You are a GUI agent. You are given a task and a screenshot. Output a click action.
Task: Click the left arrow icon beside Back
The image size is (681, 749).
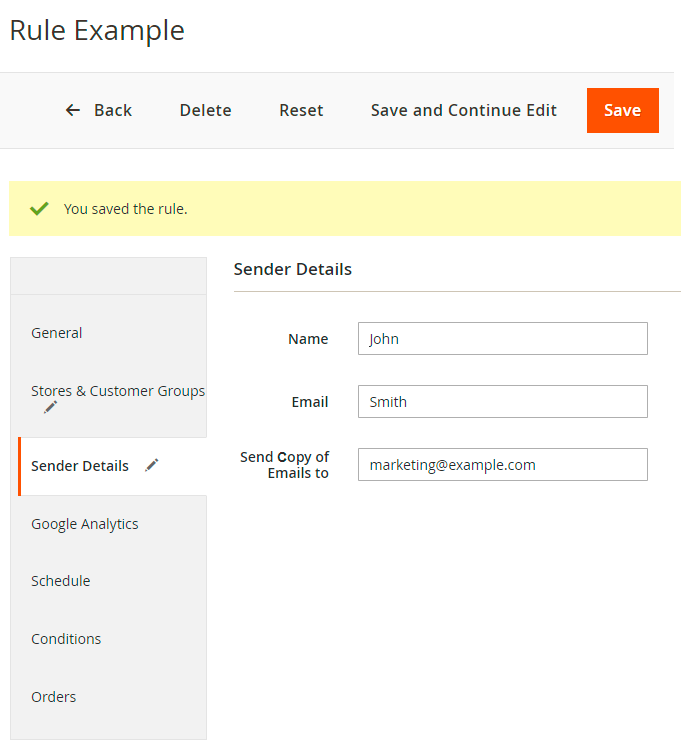(x=73, y=110)
